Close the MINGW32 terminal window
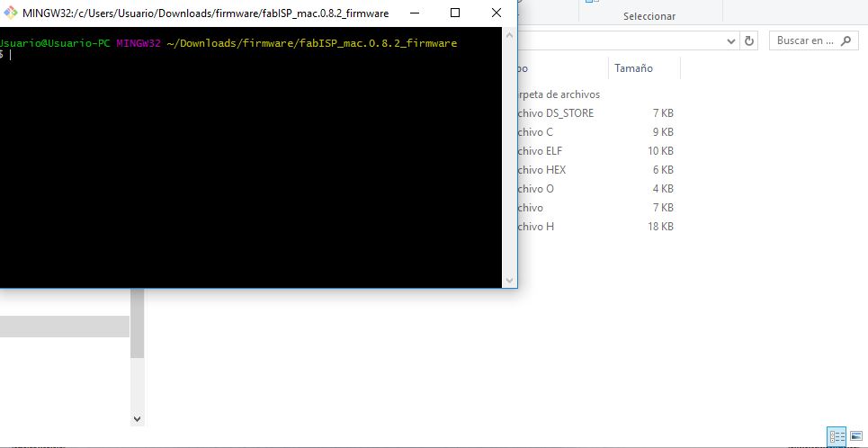The width and height of the screenshot is (868, 448). click(x=497, y=13)
